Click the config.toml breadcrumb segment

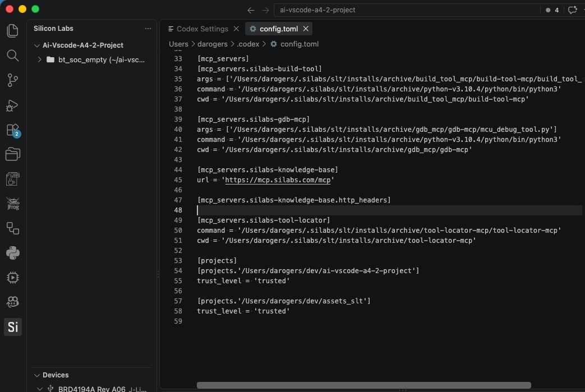click(299, 44)
